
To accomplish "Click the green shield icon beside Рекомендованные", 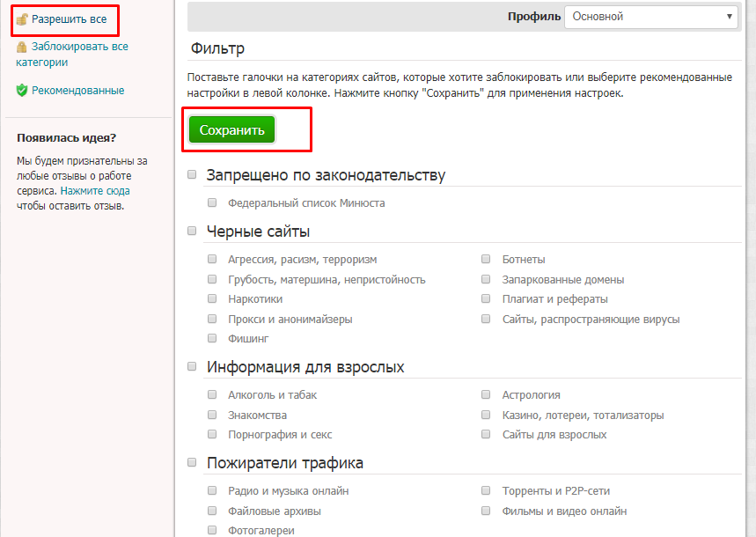I will [22, 90].
